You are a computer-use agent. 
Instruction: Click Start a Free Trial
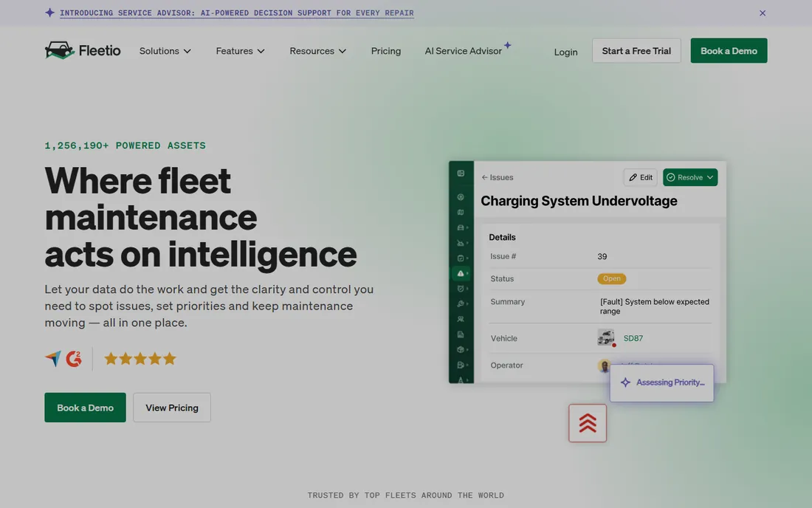(636, 51)
